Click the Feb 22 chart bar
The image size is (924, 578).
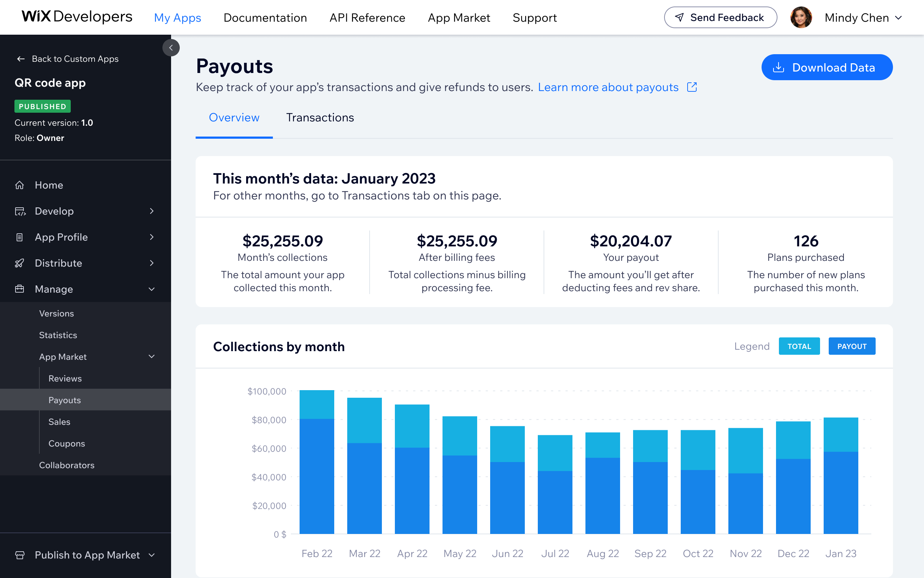(x=317, y=462)
